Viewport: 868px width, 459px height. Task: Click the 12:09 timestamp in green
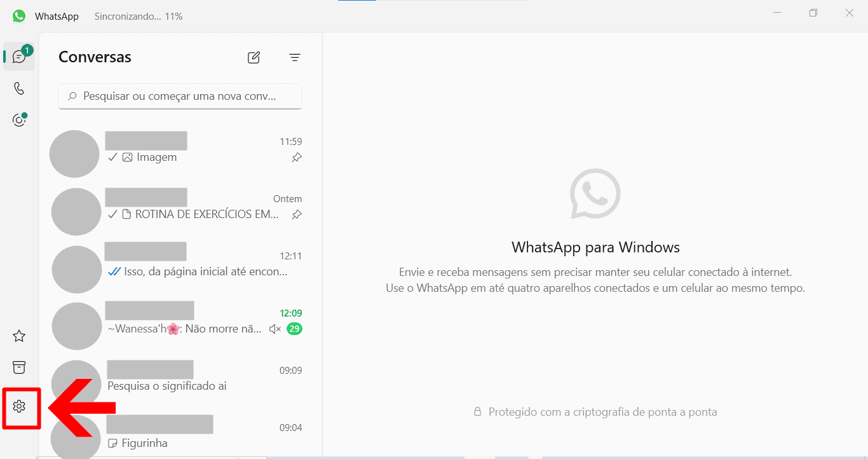coord(291,313)
